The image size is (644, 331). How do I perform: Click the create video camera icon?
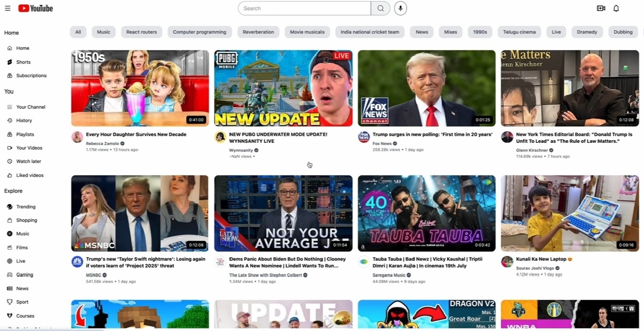[601, 8]
